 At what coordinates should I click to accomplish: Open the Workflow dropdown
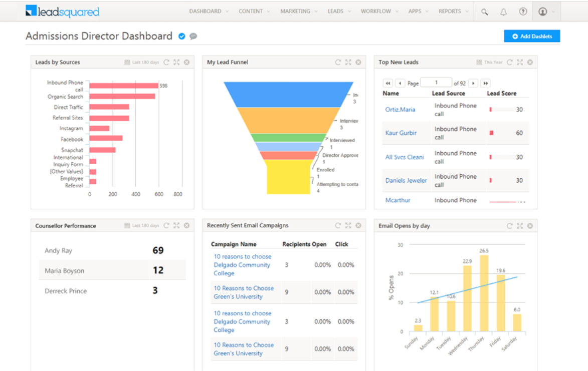[x=376, y=11]
